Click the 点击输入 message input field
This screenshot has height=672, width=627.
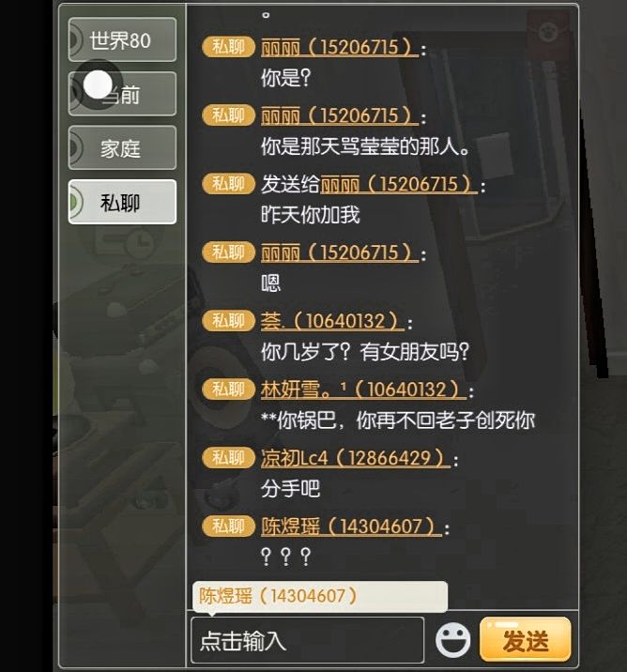point(307,640)
